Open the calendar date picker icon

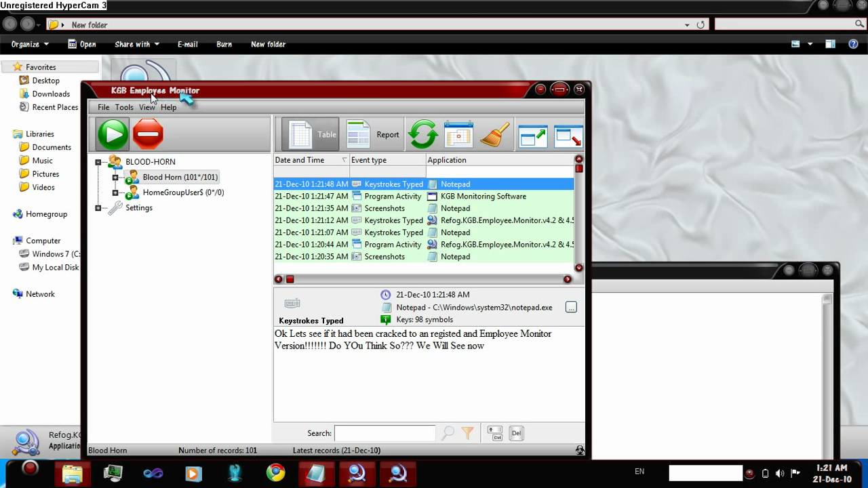click(458, 134)
